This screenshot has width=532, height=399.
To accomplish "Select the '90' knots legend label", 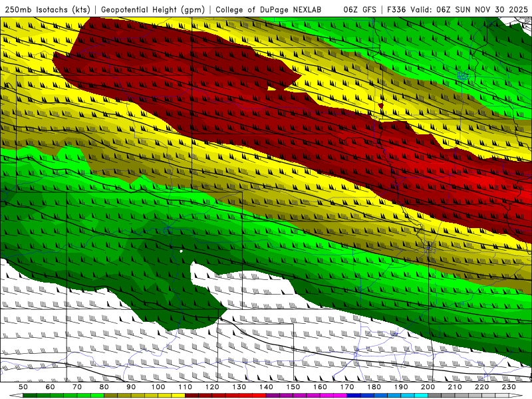I will coord(131,387).
